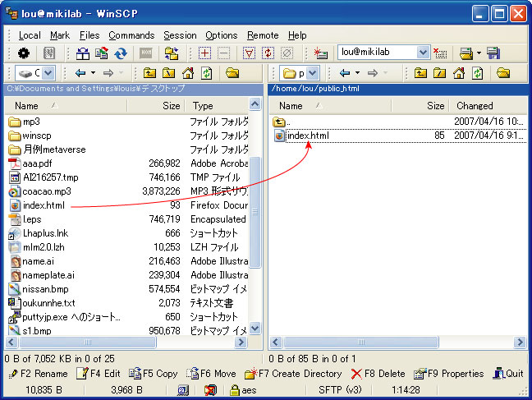Screen dimensions: 532x400
Task: Open the local drive C dropdown
Action: [x=48, y=73]
